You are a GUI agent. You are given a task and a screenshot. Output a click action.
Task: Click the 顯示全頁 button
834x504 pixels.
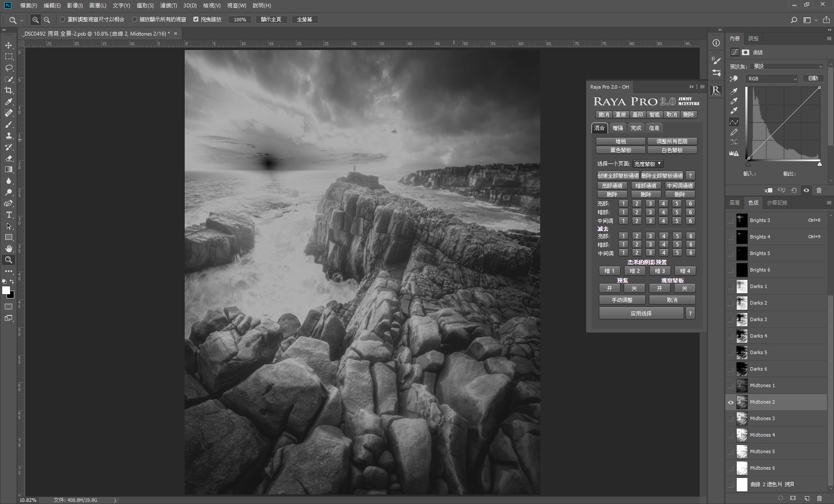(x=271, y=20)
